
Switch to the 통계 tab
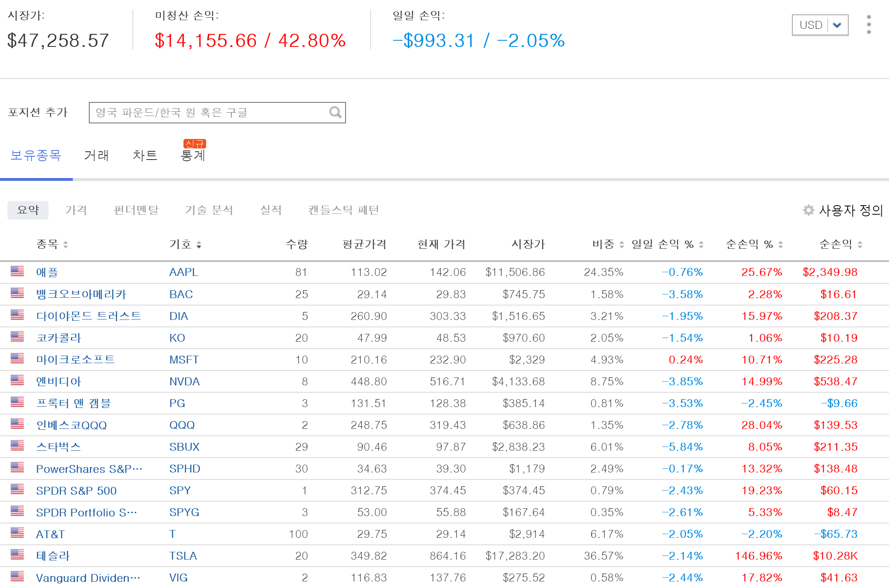(x=193, y=155)
